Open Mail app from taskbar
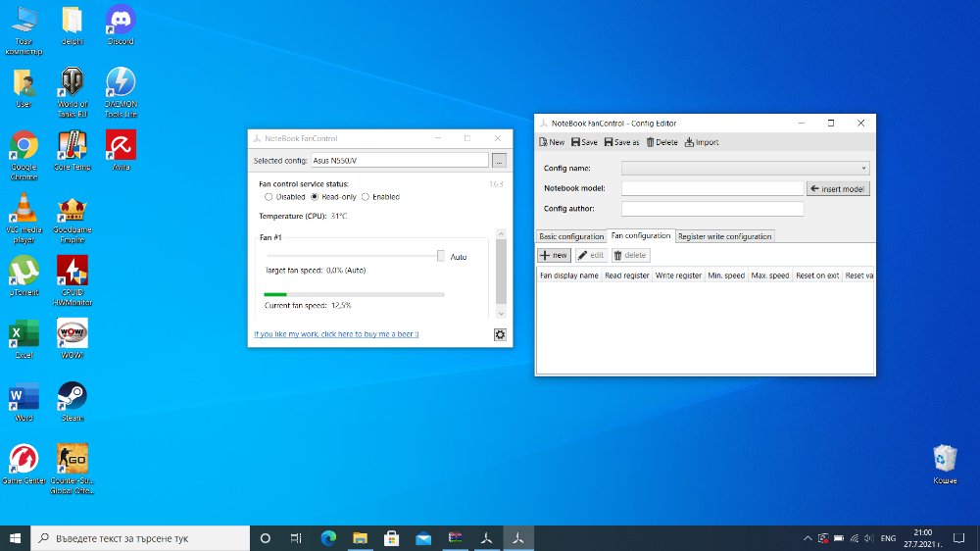The image size is (980, 551). click(x=423, y=538)
